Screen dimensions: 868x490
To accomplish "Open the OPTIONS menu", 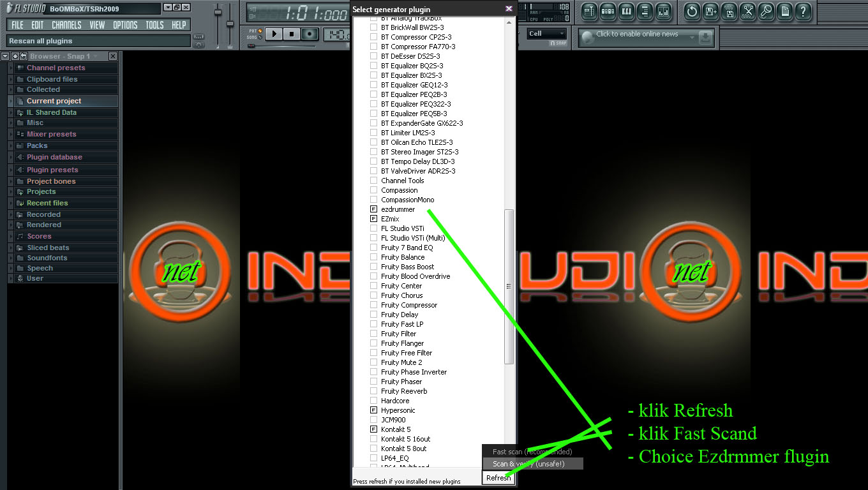I will click(125, 25).
